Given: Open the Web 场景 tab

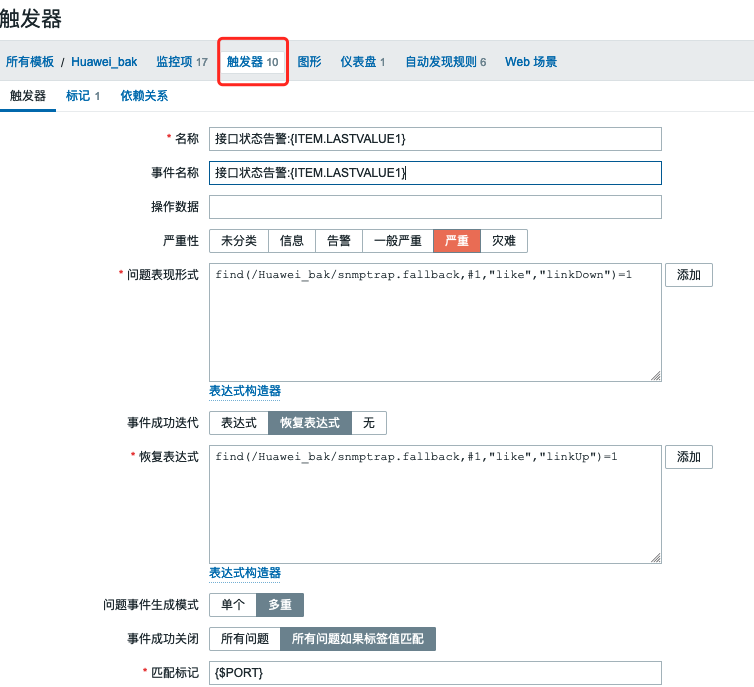Looking at the screenshot, I should point(530,62).
